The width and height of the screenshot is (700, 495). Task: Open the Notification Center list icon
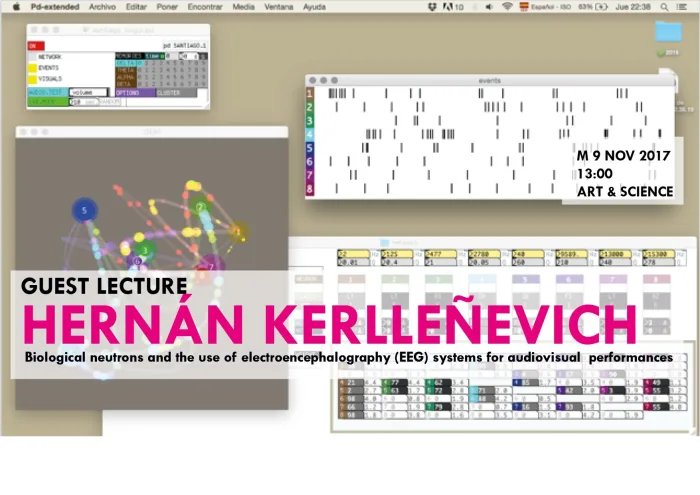pos(681,7)
